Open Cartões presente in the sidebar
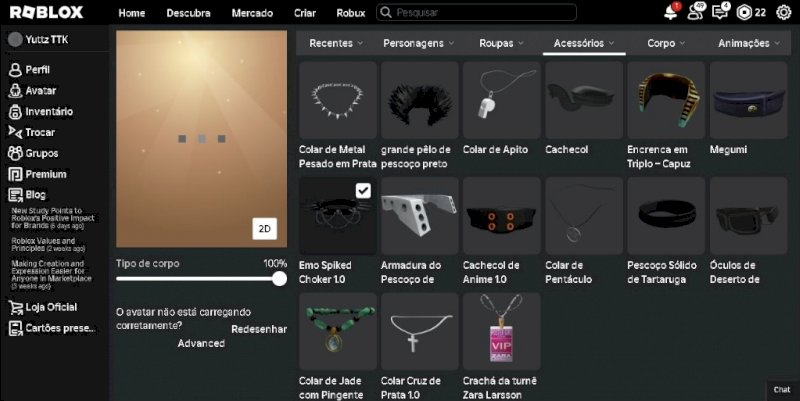The height and width of the screenshot is (401, 800). coord(52,328)
